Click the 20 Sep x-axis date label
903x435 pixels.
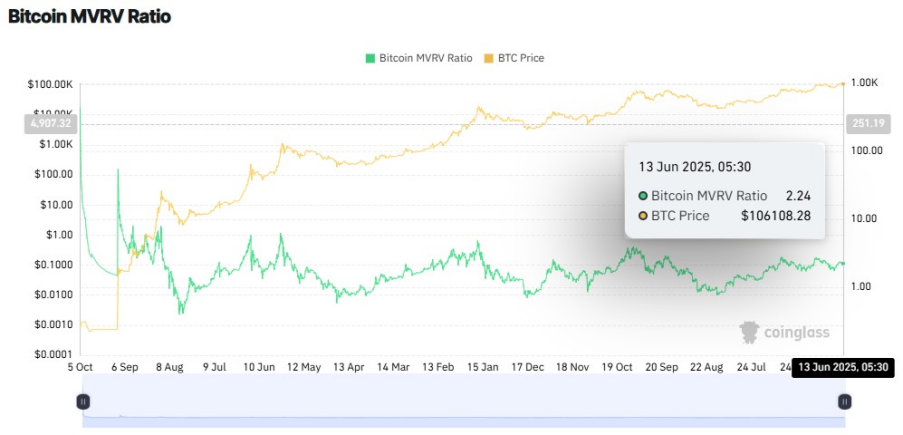pyautogui.click(x=662, y=367)
